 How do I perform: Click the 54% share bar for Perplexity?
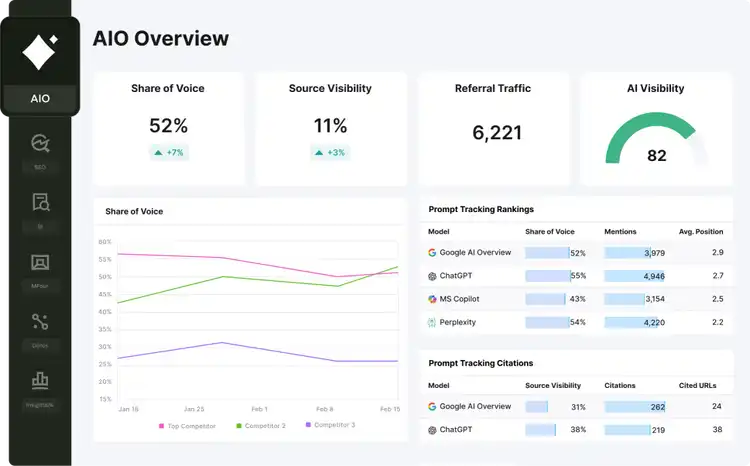(x=548, y=322)
